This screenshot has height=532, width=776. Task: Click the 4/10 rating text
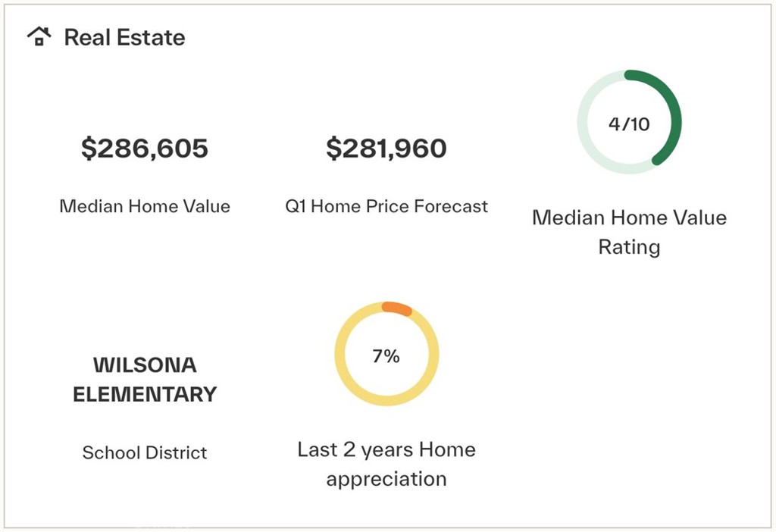[x=629, y=124]
